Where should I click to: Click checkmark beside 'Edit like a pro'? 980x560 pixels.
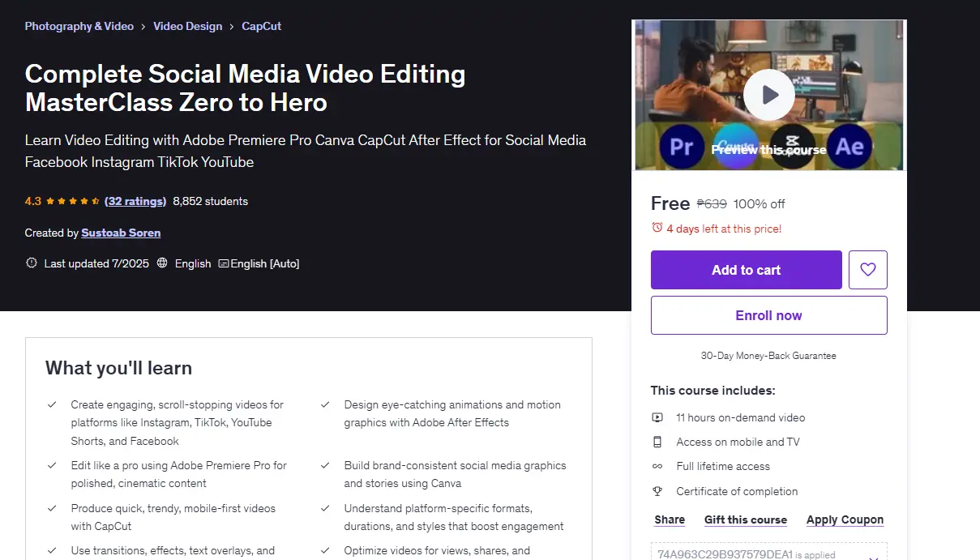[x=52, y=465]
